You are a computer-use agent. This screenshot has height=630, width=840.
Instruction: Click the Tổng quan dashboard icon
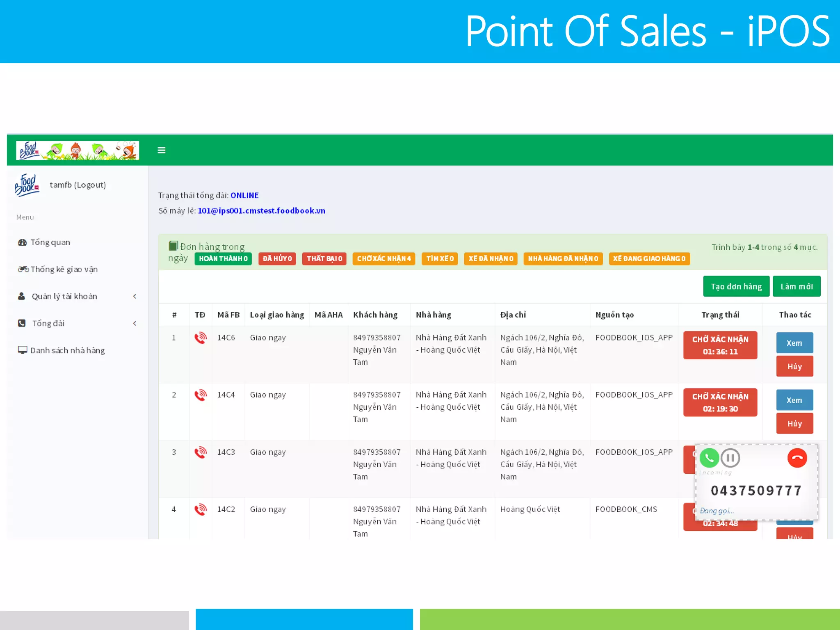[22, 242]
